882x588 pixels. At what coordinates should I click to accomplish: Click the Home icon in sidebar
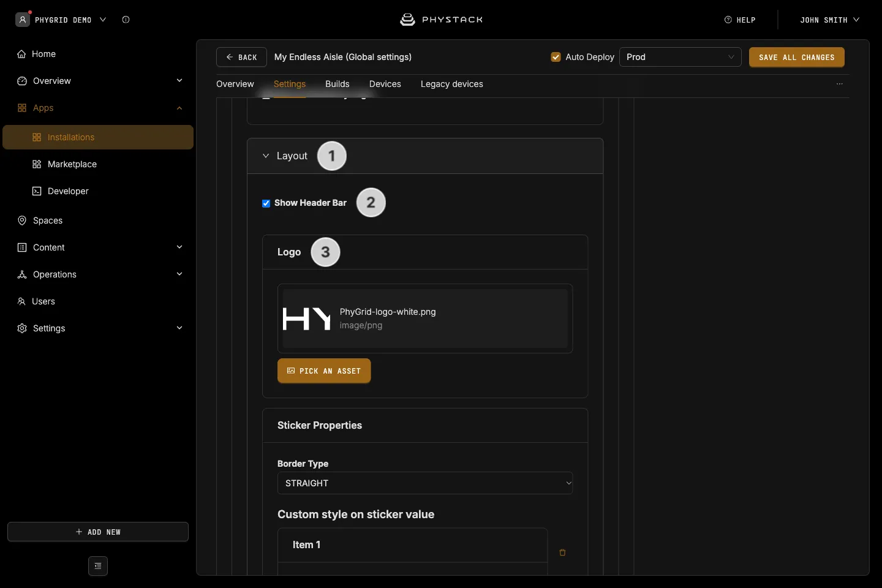[21, 54]
